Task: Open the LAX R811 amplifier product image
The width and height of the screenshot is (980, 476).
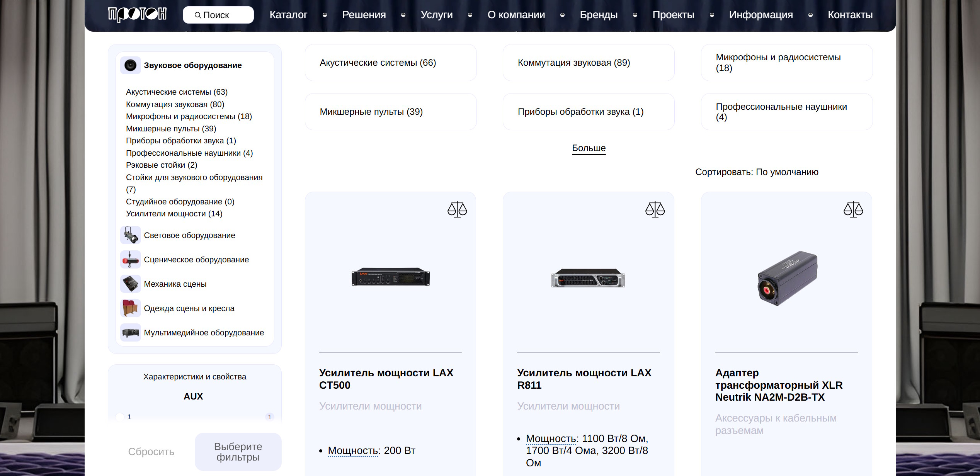Action: [x=588, y=278]
